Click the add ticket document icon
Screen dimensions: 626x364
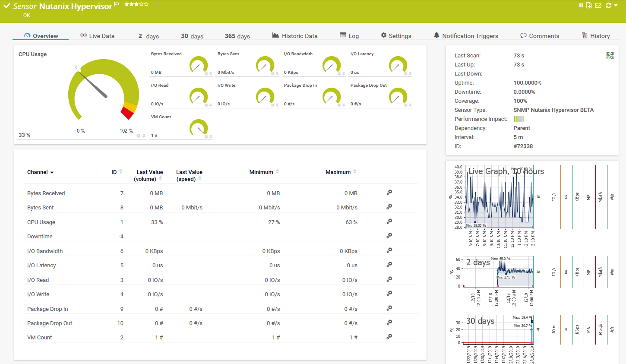[x=589, y=5]
